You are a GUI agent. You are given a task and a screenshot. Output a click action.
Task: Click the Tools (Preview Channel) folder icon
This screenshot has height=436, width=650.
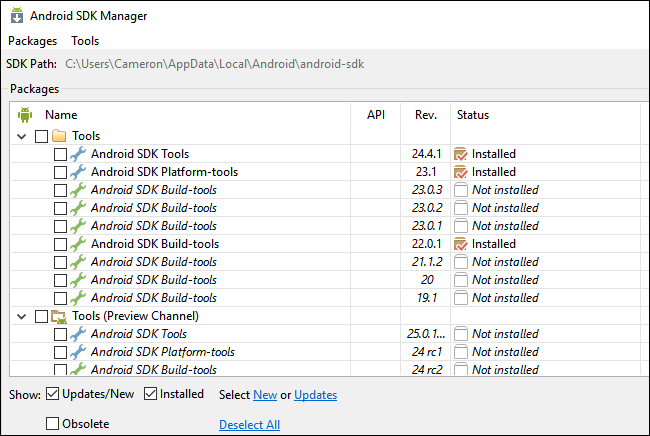(59, 316)
